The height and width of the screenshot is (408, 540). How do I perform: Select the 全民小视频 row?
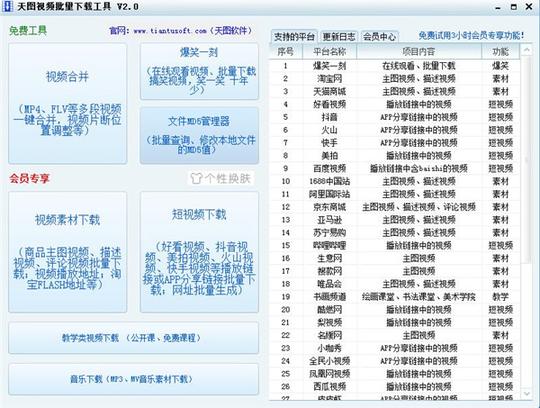394,361
